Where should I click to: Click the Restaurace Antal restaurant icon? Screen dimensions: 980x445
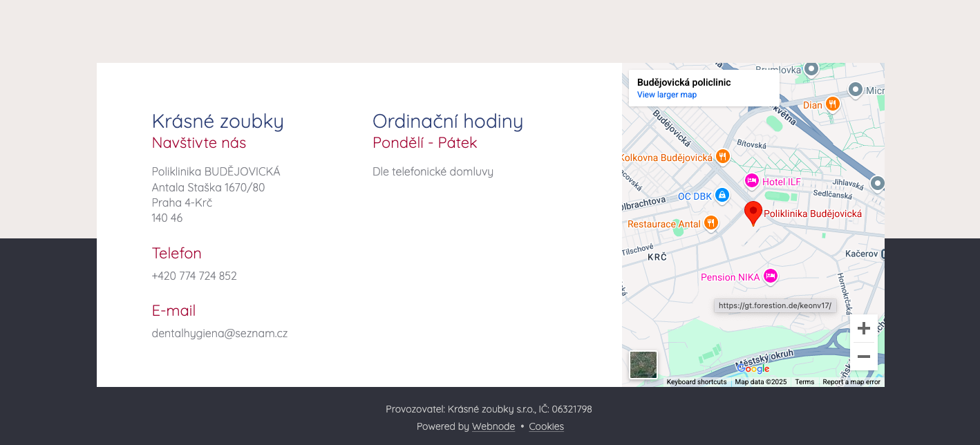click(x=711, y=223)
